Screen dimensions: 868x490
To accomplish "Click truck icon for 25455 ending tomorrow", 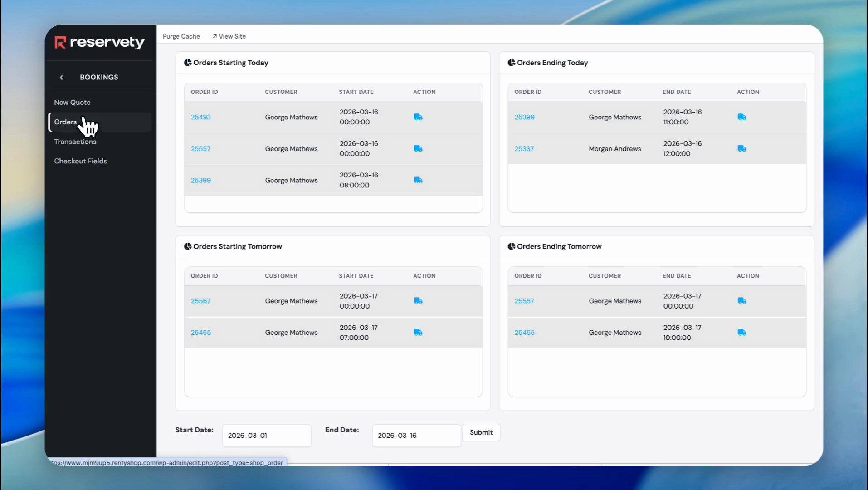I will tap(742, 333).
